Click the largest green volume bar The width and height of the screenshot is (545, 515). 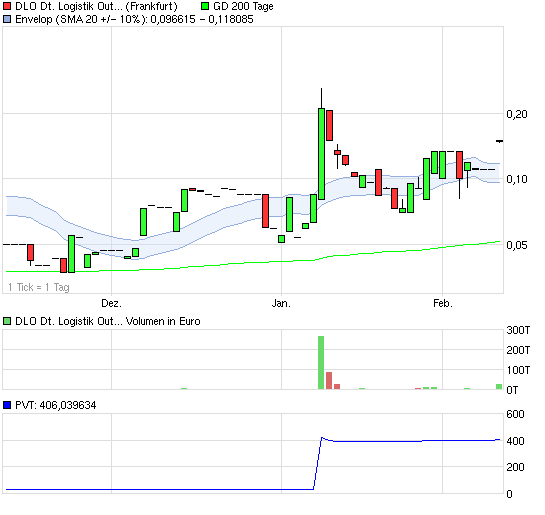pos(321,362)
